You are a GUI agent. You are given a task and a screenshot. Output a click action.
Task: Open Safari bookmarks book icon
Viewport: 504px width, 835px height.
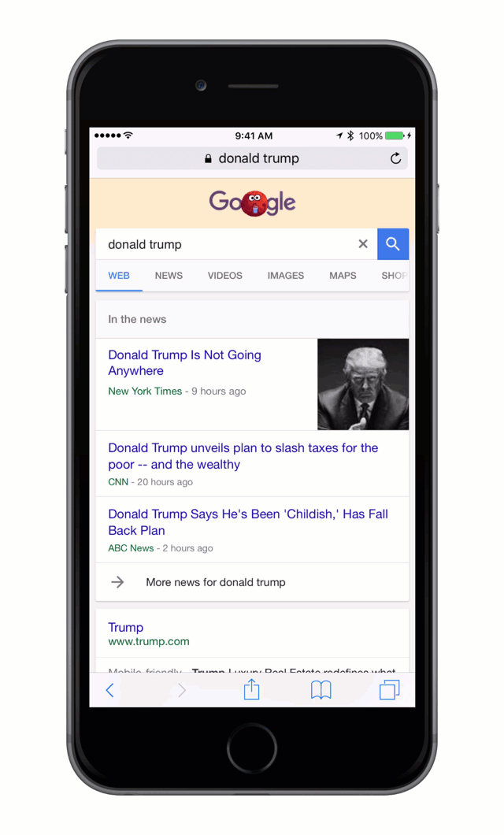tap(321, 690)
